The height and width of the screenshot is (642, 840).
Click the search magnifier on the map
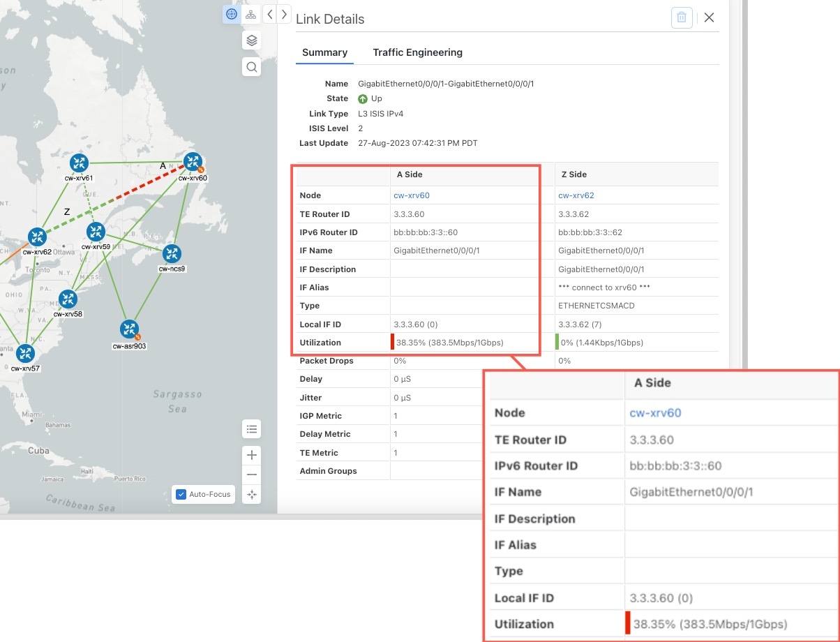(251, 67)
